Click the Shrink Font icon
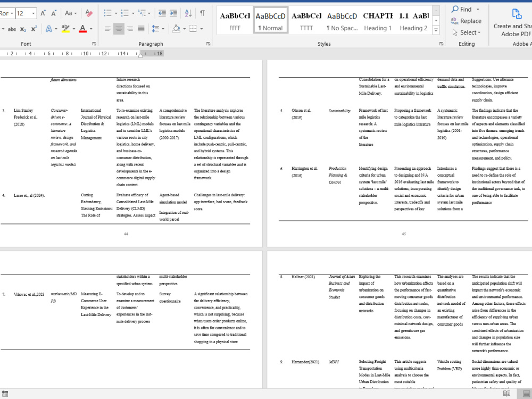 click(x=54, y=13)
